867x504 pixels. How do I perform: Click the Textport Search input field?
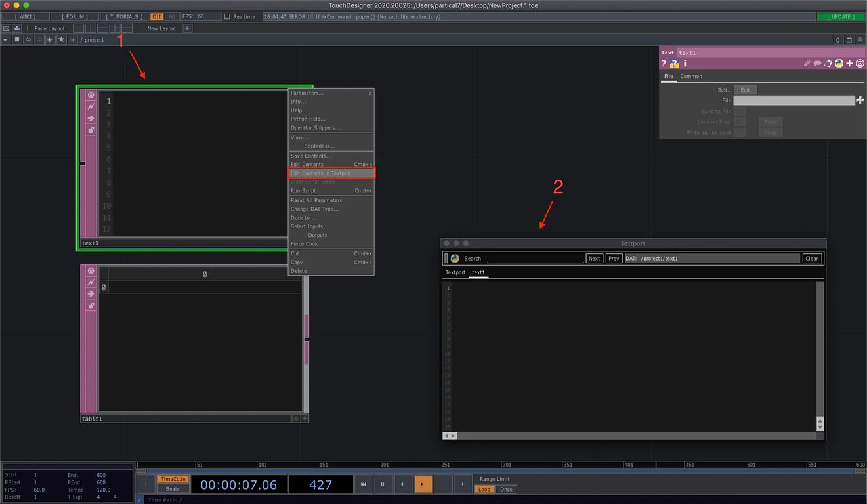coord(536,259)
